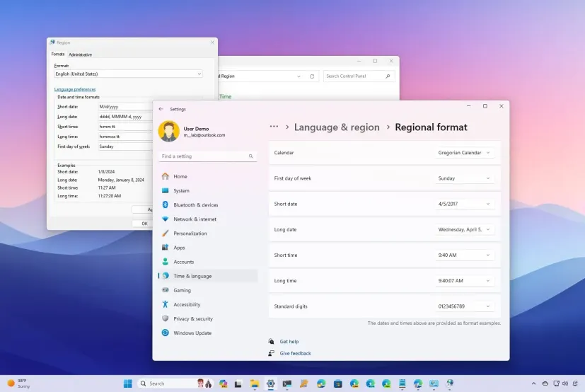Go back using the Settings back arrow
This screenshot has height=392, width=585.
(x=161, y=109)
